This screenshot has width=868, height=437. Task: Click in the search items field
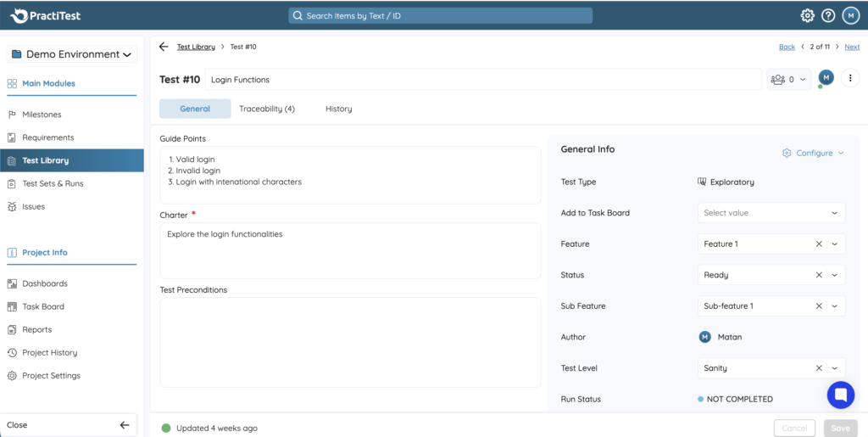pos(440,15)
